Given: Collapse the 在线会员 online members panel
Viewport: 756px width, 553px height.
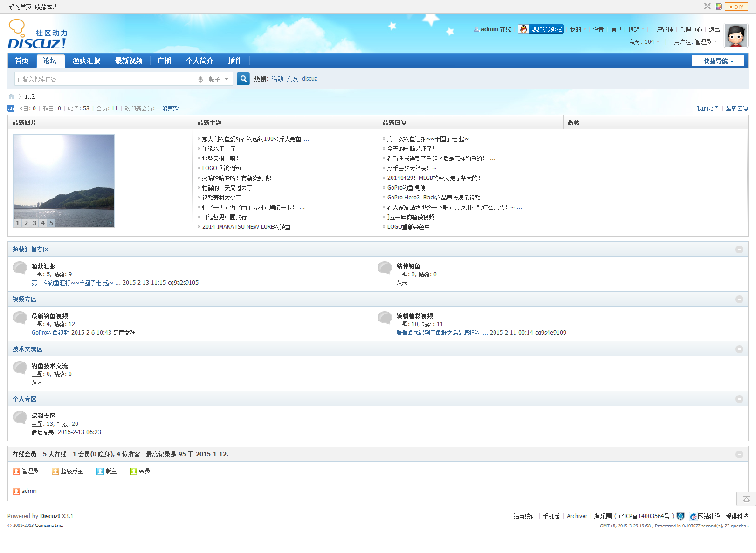Looking at the screenshot, I should [739, 454].
